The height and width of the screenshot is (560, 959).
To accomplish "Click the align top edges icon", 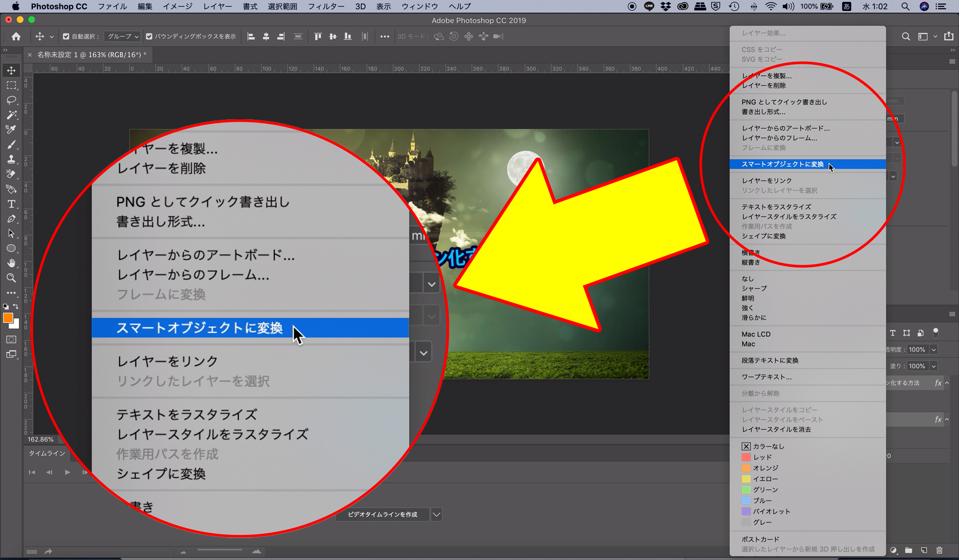I will 318,36.
